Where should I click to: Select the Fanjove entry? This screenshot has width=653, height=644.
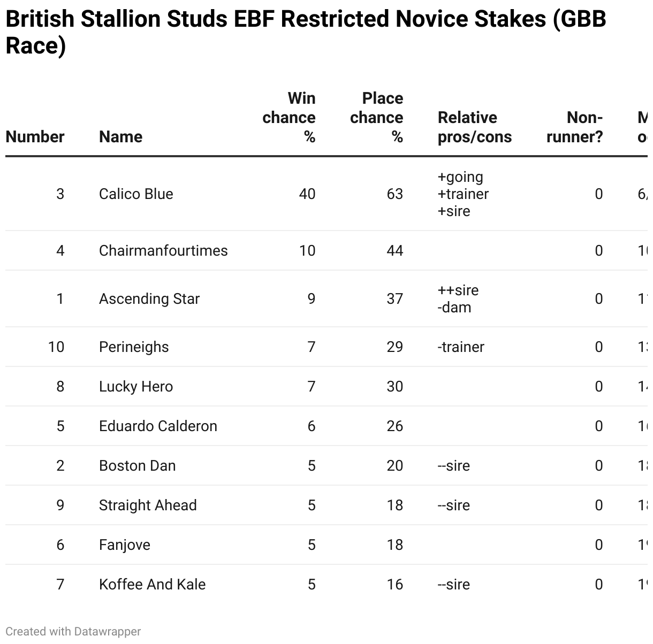click(x=125, y=545)
